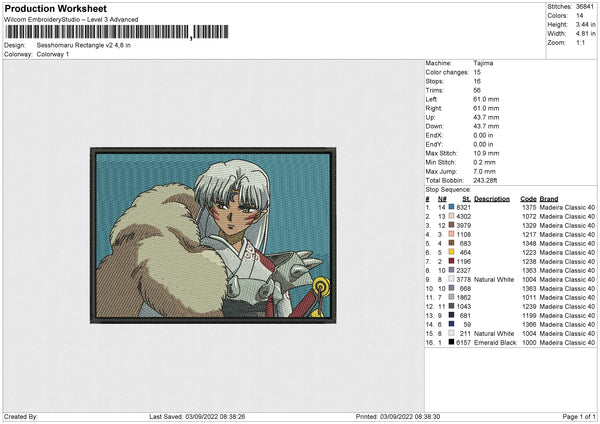
Task: Click the N# column header
Action: 442,198
